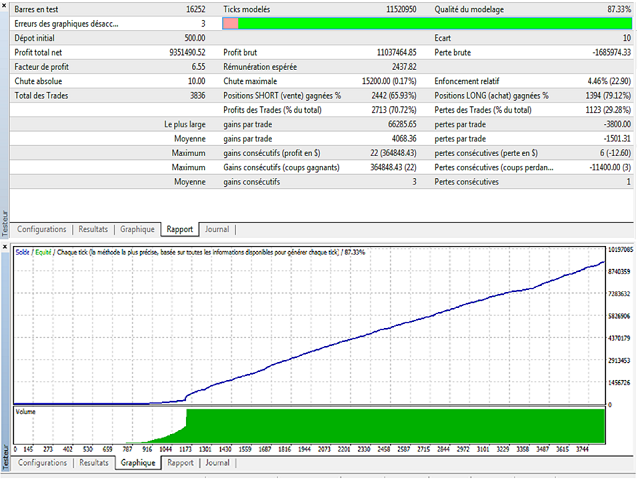Select 'Profits des Trades' value 2713 (70.72%)
Screen dimensions: 640x480
(x=394, y=110)
